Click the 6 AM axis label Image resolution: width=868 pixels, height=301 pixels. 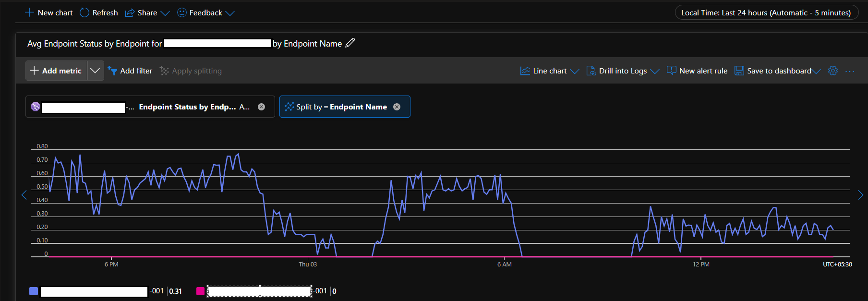click(504, 265)
